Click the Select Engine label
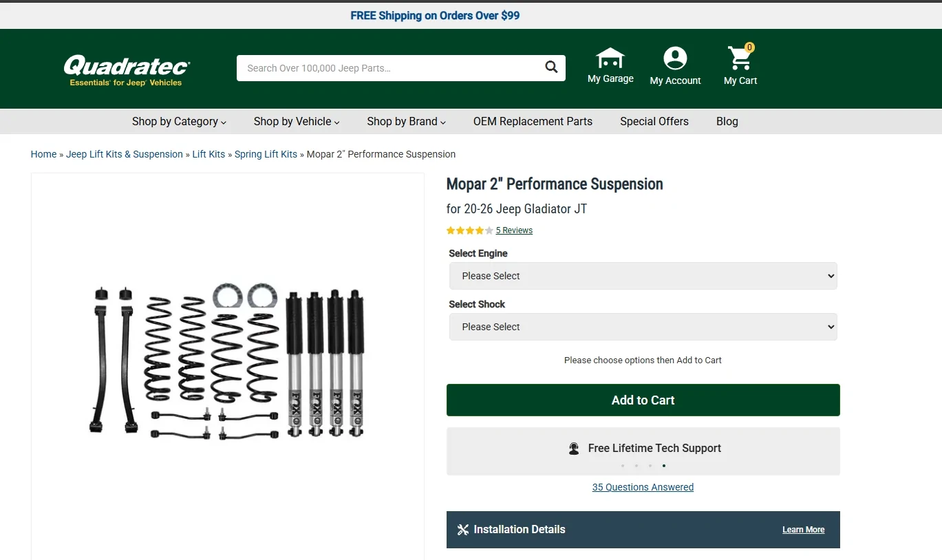The width and height of the screenshot is (942, 560). pos(478,254)
